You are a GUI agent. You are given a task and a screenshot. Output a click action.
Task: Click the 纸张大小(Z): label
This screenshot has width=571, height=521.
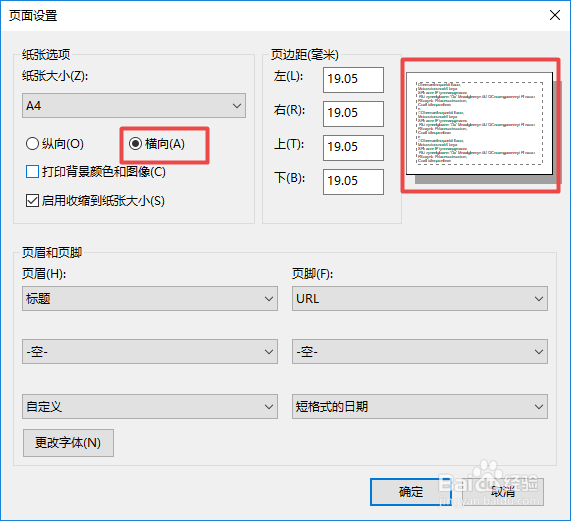[55, 76]
